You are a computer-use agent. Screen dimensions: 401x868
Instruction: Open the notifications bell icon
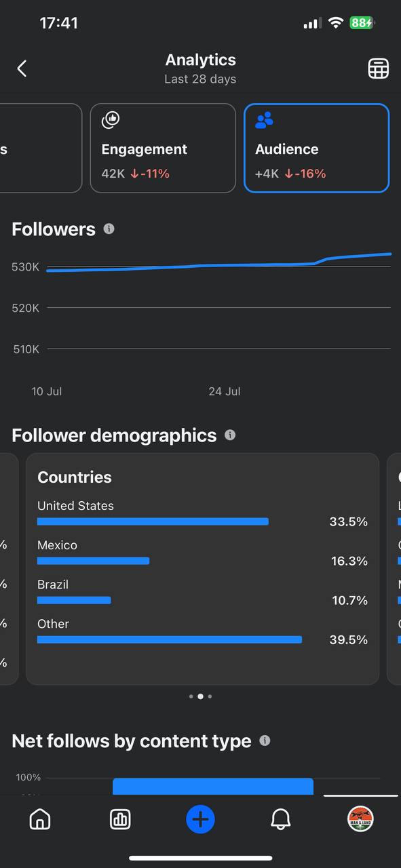pos(280,819)
